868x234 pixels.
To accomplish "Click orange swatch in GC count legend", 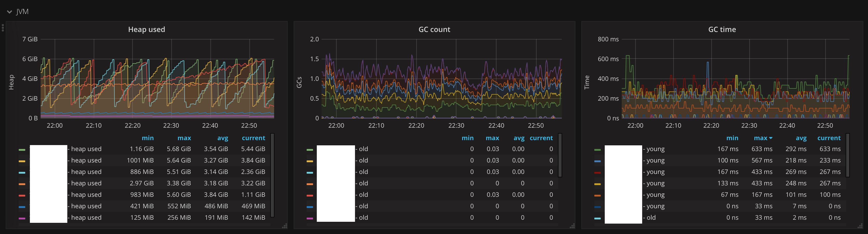I will 310,184.
